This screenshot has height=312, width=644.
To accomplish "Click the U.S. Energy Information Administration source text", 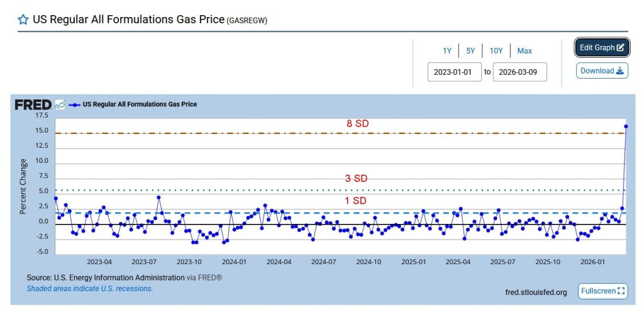I will [x=118, y=277].
